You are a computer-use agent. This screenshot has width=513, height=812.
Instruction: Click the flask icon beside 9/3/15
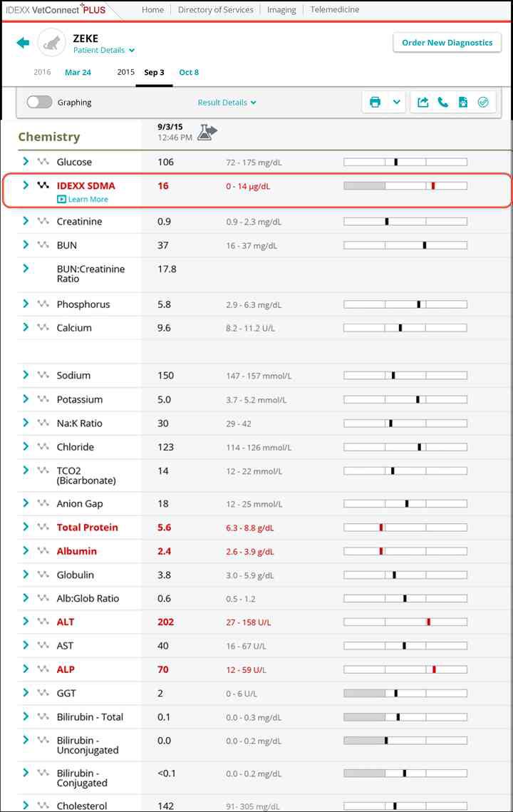(207, 132)
